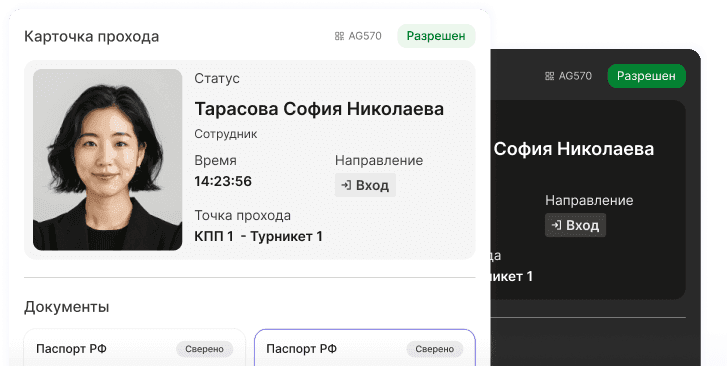Click София Николаева name in dark card
The width and height of the screenshot is (727, 366).
pyautogui.click(x=574, y=149)
